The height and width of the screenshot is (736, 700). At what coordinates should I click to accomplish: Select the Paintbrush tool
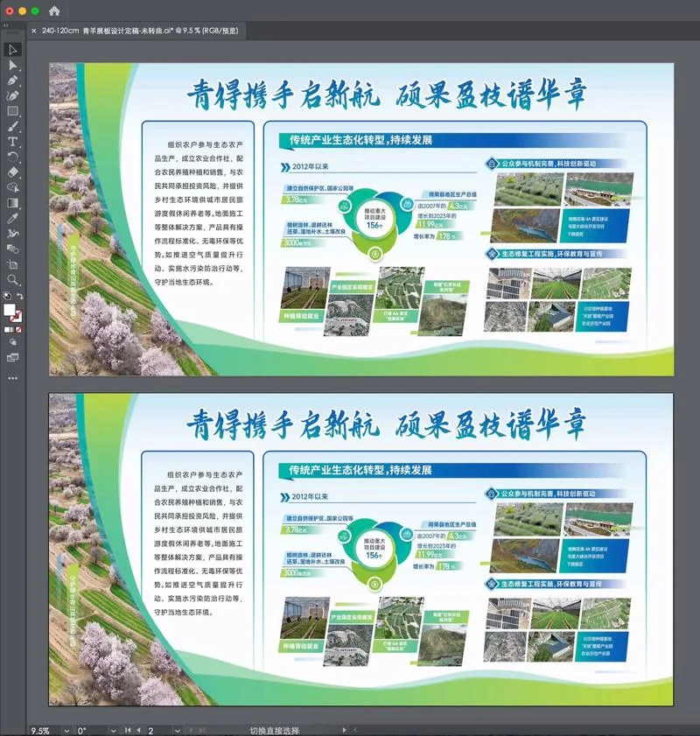12,126
